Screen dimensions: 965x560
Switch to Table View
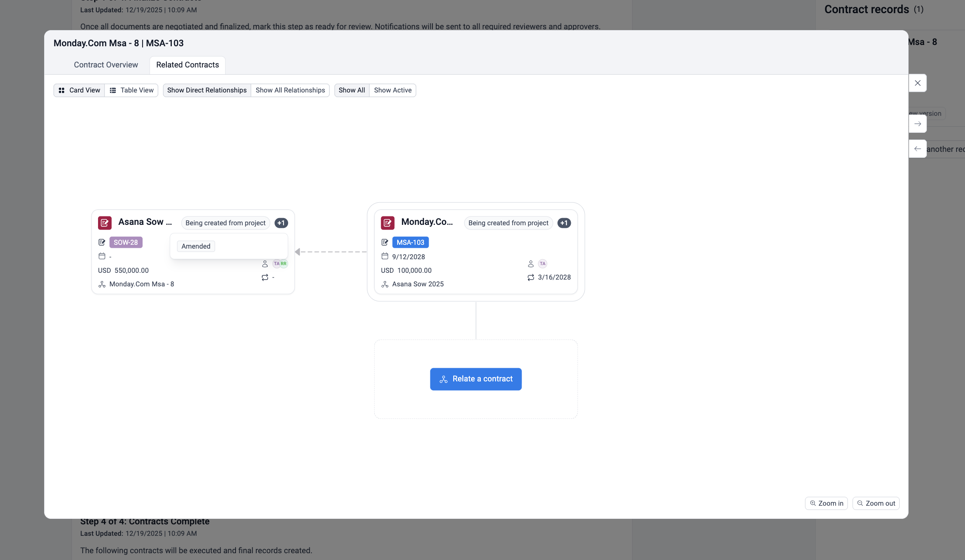(132, 90)
